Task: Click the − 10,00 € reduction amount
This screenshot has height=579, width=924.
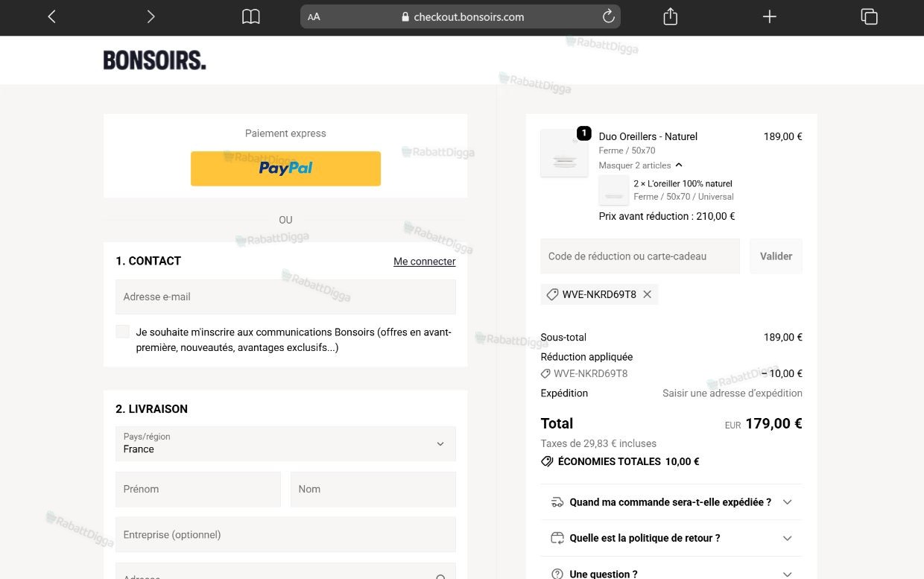Action: click(x=782, y=373)
